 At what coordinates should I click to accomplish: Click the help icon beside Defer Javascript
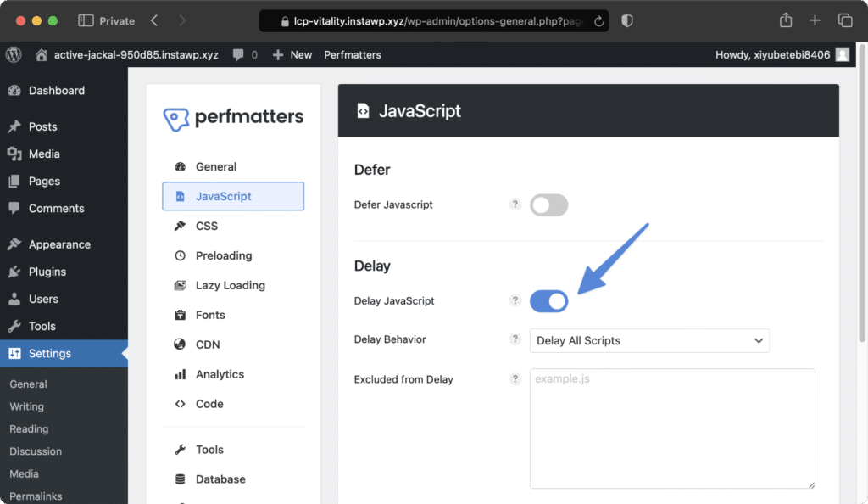(515, 204)
